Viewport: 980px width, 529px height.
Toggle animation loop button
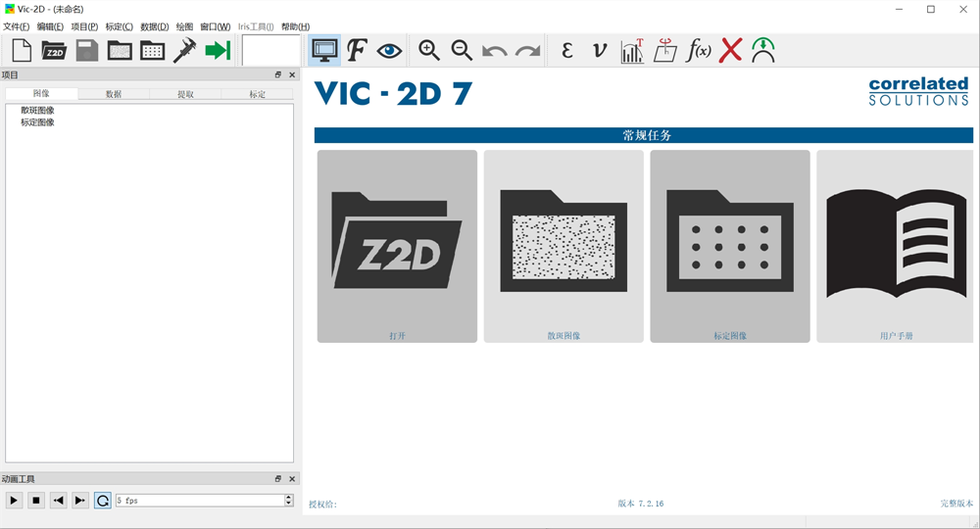(x=103, y=501)
